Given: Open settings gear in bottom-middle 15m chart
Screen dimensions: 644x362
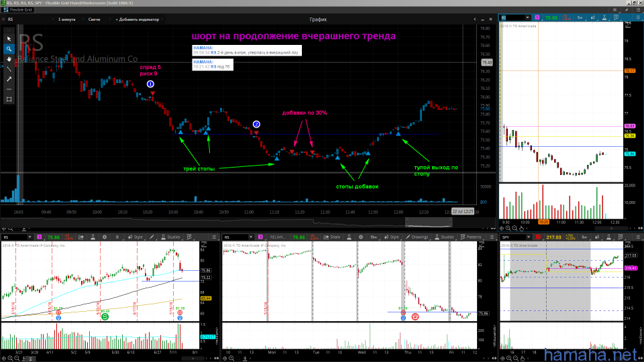Looking at the screenshot, I should (361, 237).
